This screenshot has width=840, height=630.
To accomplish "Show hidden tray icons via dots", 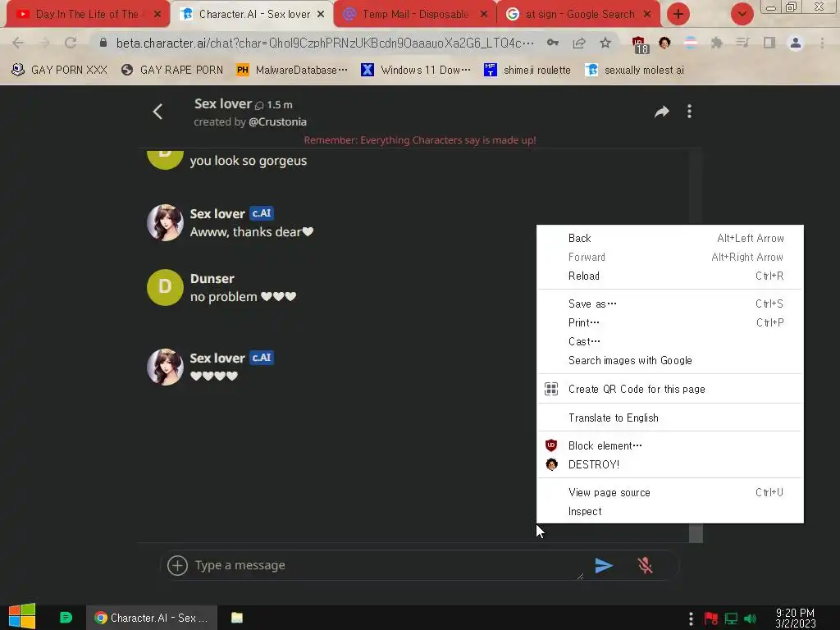I will point(691,619).
